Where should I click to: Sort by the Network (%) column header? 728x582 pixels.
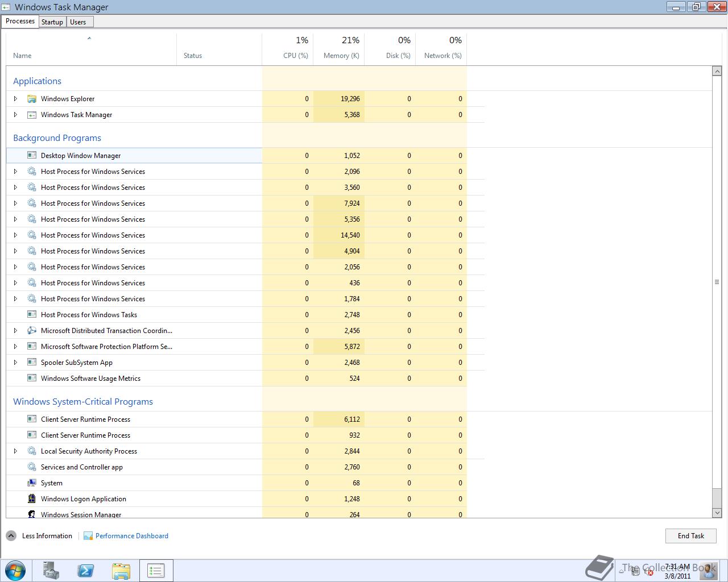pos(441,49)
